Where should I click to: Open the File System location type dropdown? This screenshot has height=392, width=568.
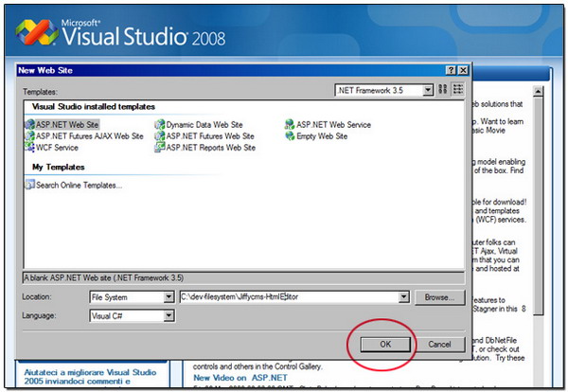click(x=169, y=297)
